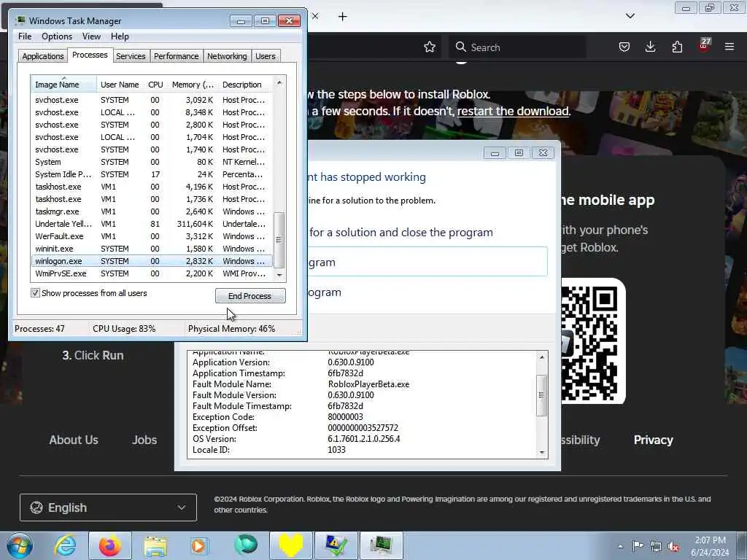Image resolution: width=747 pixels, height=560 pixels.
Task: Select the Undertale Yell... process row
Action: point(152,224)
